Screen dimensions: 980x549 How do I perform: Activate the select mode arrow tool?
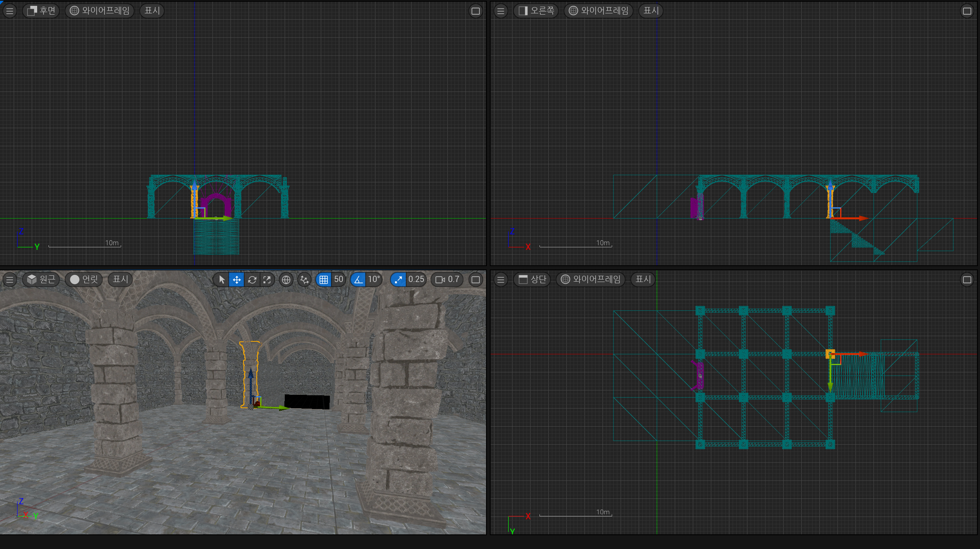(222, 280)
